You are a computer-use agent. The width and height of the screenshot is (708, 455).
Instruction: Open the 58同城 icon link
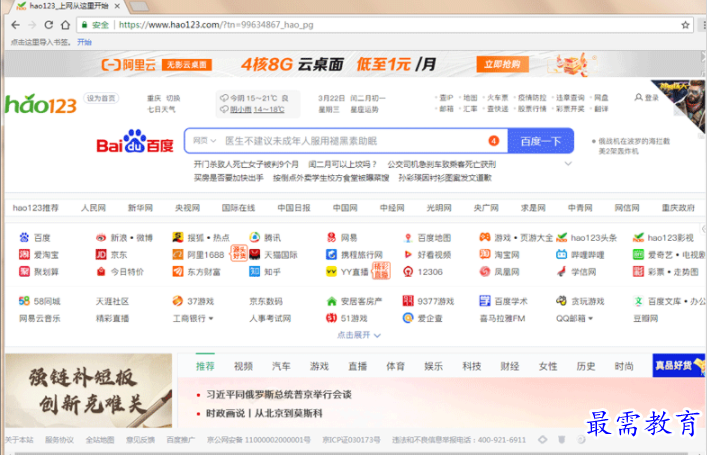tap(24, 301)
